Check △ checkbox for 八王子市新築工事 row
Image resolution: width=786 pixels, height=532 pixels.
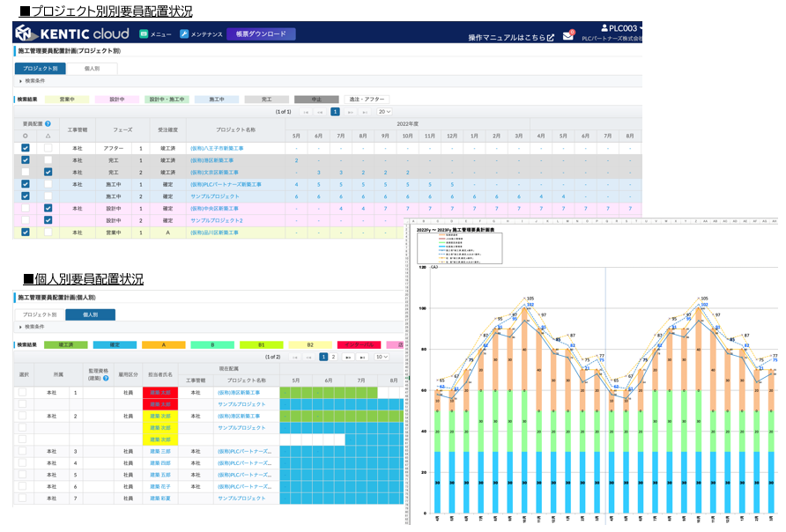pos(48,148)
